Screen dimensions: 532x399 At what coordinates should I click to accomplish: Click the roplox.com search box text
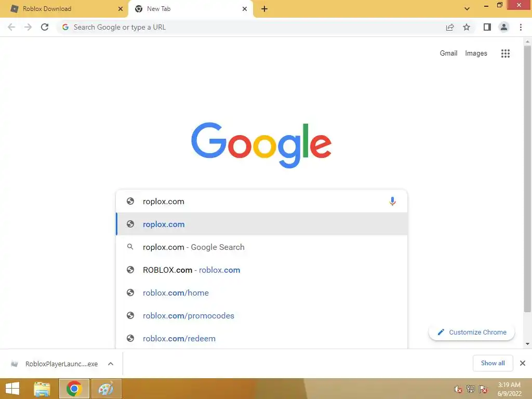click(164, 201)
